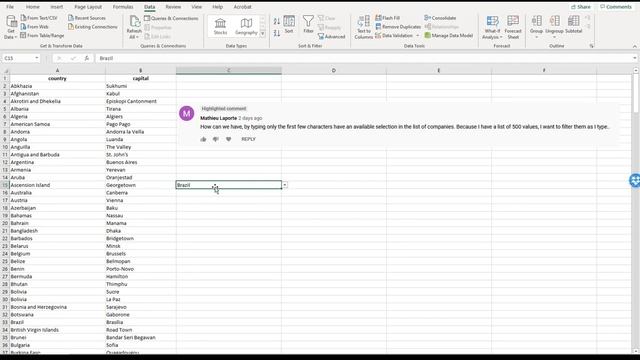Click REPLY under the comment
The width and height of the screenshot is (640, 360).
point(248,140)
